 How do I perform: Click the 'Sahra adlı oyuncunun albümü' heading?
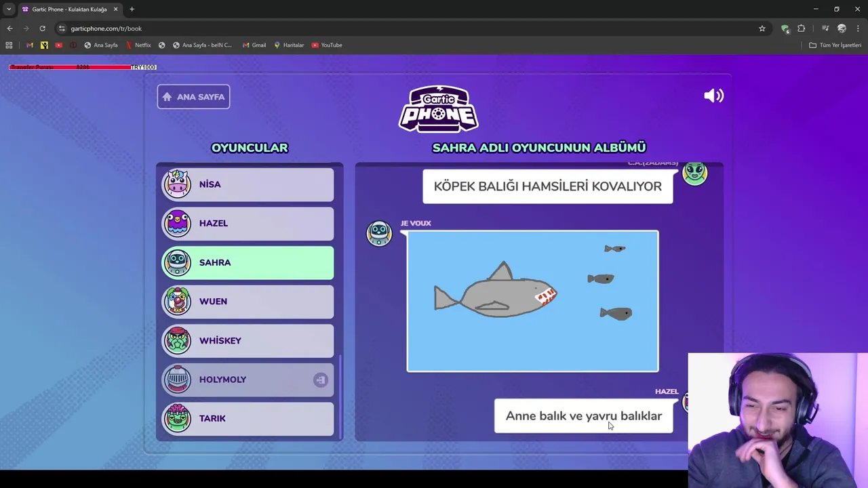pos(539,148)
